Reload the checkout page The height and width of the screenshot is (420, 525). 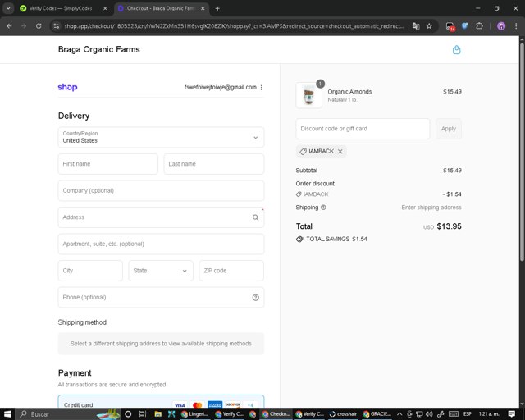click(x=39, y=26)
